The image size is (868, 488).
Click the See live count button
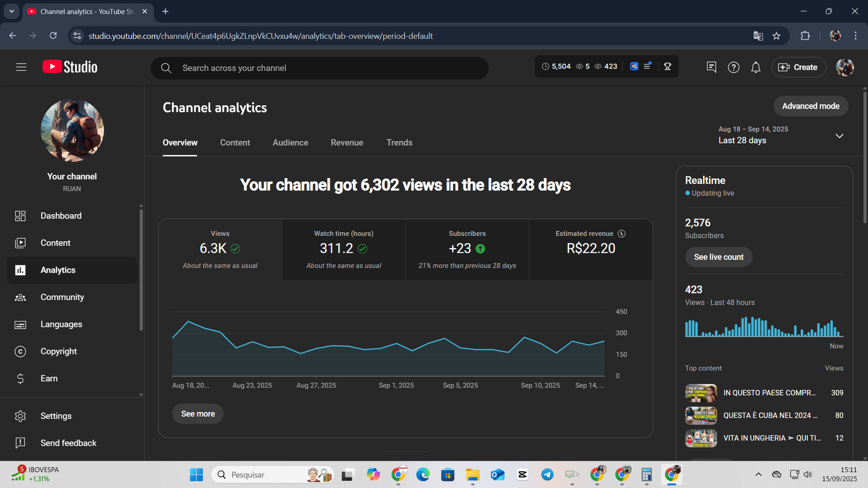[x=719, y=257]
